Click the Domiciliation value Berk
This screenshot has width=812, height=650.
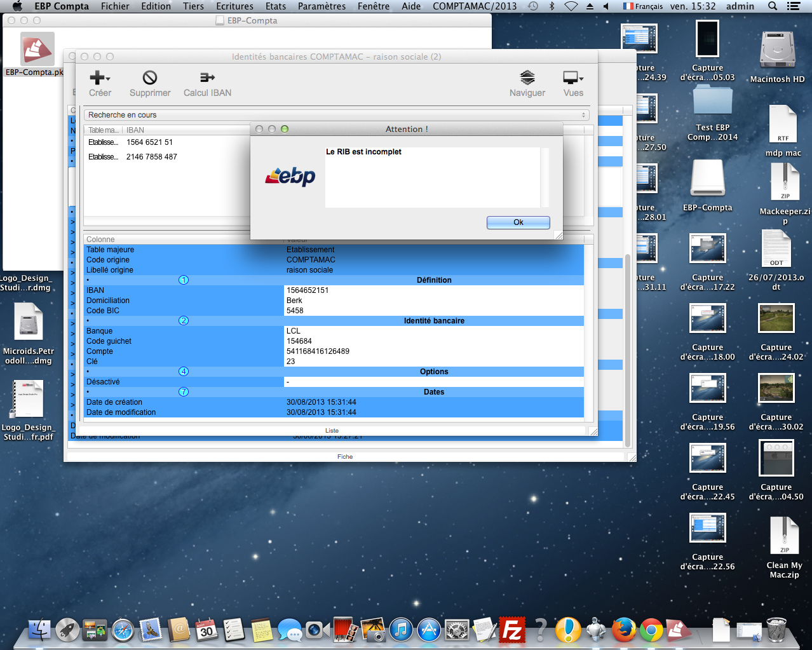pos(434,301)
